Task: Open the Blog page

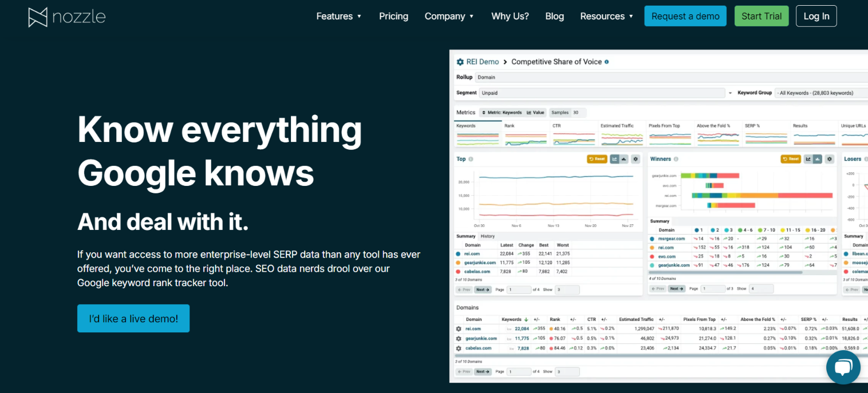Action: (x=554, y=16)
